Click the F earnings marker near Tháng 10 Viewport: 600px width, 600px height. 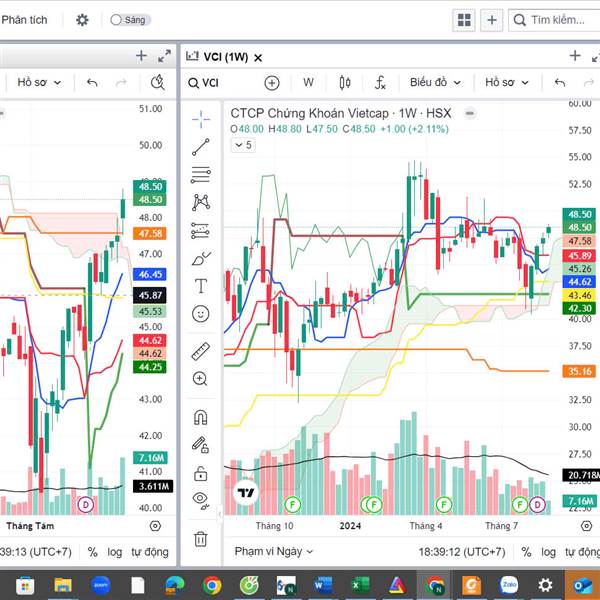(x=293, y=505)
